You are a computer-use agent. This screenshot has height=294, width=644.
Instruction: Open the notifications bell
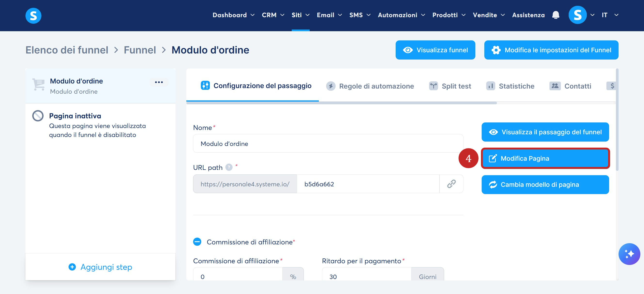[x=556, y=15]
